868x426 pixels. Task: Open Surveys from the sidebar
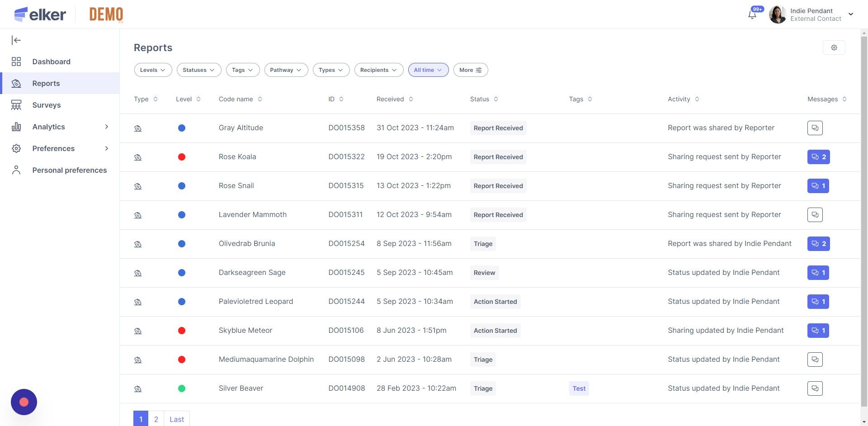(46, 105)
